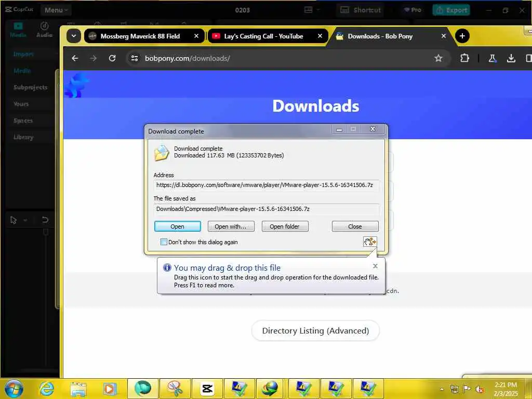Viewport: 532px width, 399px height.
Task: Switch to Lay's Casting Call YouTube tab
Action: tap(263, 36)
